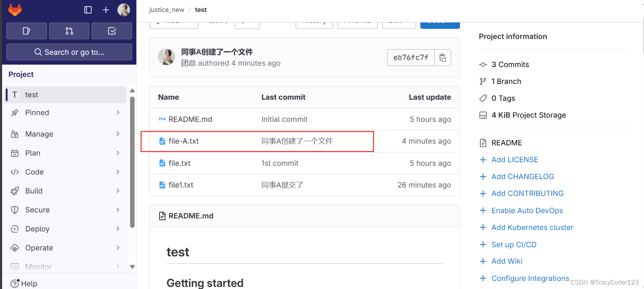Open the create new plus menu
This screenshot has width=644, height=289.
(106, 10)
